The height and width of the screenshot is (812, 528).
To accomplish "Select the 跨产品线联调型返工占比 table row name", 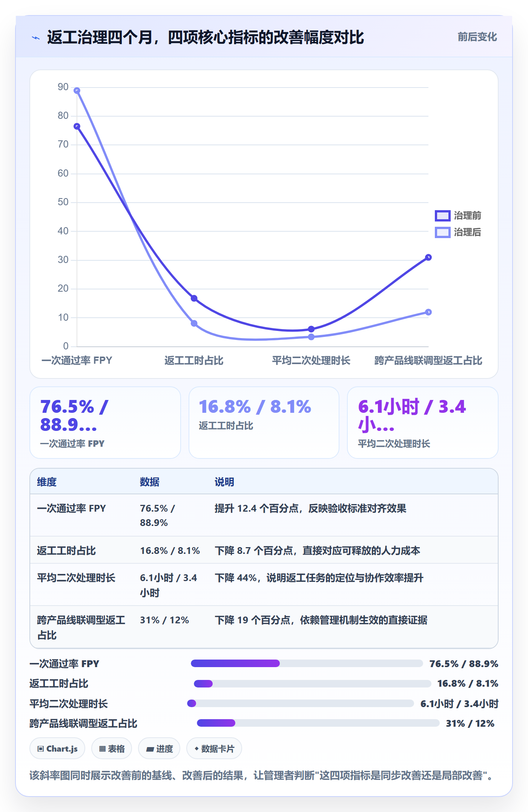I will pos(81,627).
